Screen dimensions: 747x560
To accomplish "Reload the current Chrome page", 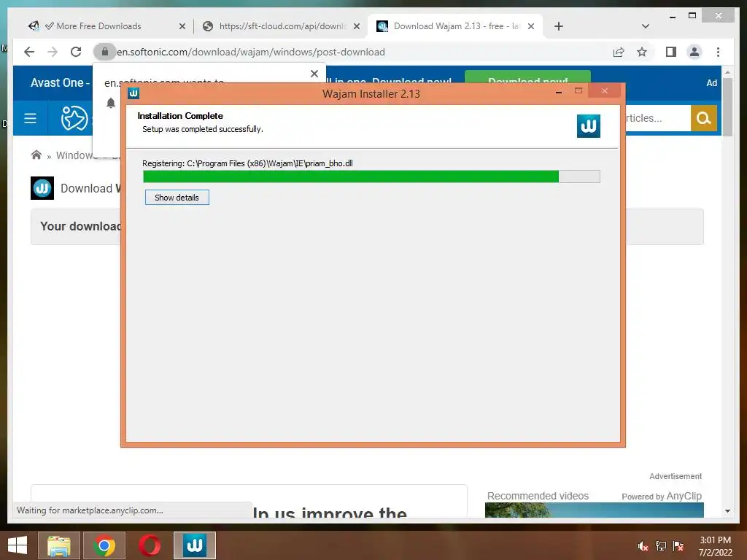I will [x=76, y=52].
